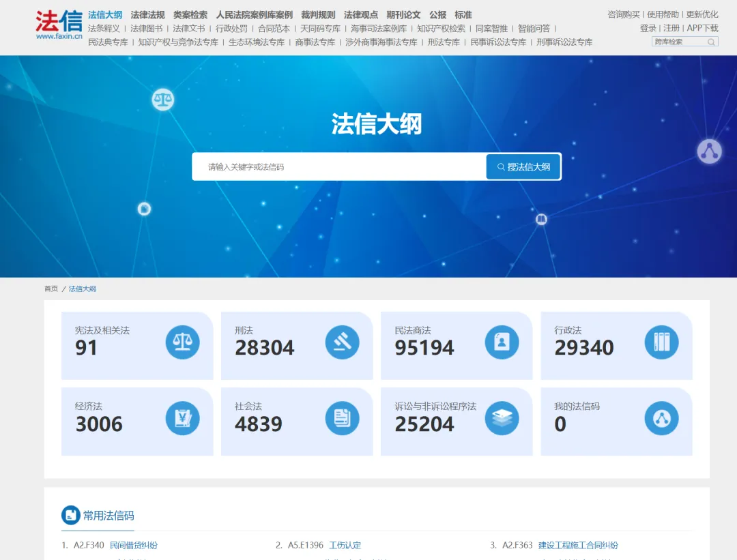Screen dimensions: 737x560
Task: Click the person icon on 民法商法 card
Action: [502, 342]
